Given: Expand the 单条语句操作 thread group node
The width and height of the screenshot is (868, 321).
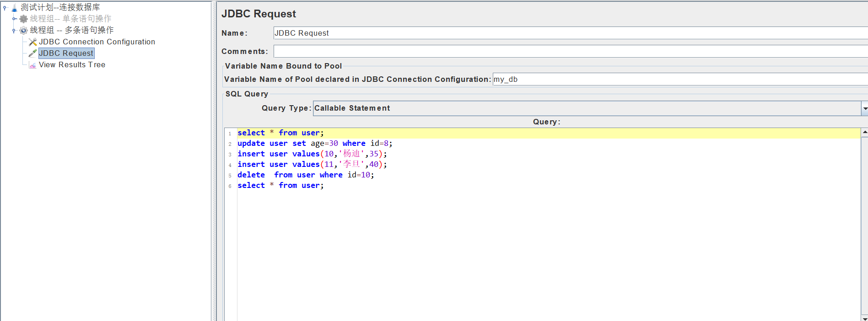Looking at the screenshot, I should (14, 19).
